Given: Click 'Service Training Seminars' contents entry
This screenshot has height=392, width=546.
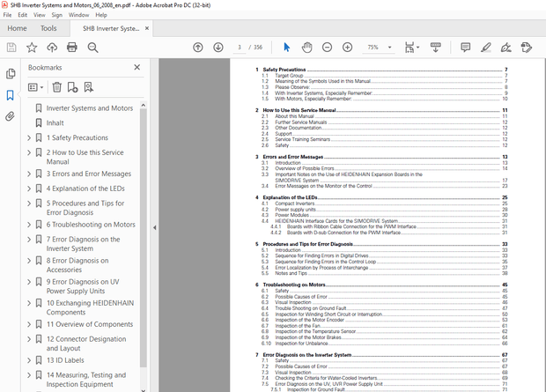Looking at the screenshot, I should pyautogui.click(x=303, y=139).
